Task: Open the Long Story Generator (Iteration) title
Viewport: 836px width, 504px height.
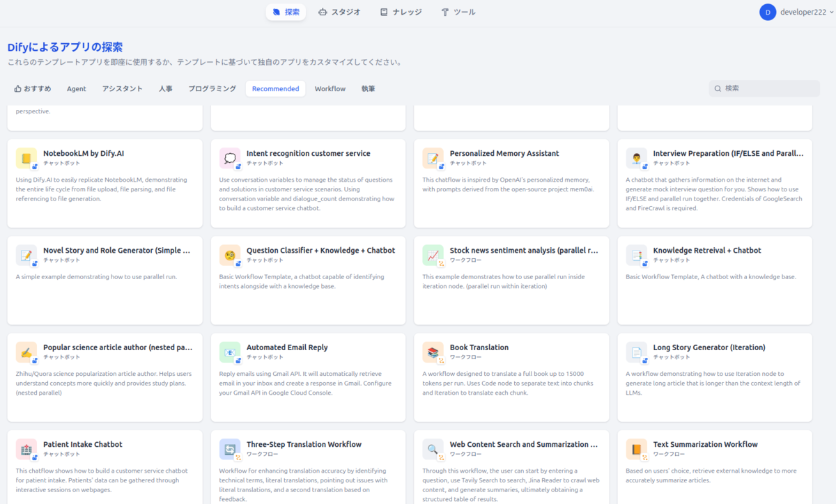Action: pos(709,347)
